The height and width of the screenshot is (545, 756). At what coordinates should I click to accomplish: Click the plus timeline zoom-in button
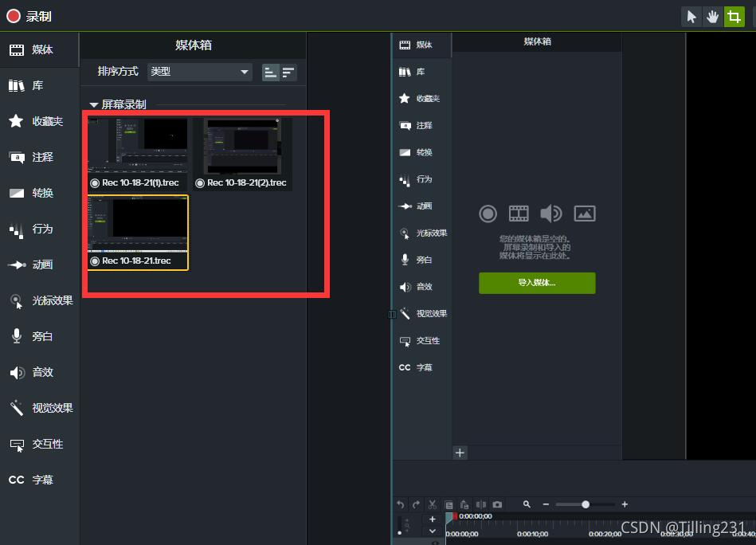click(x=625, y=504)
